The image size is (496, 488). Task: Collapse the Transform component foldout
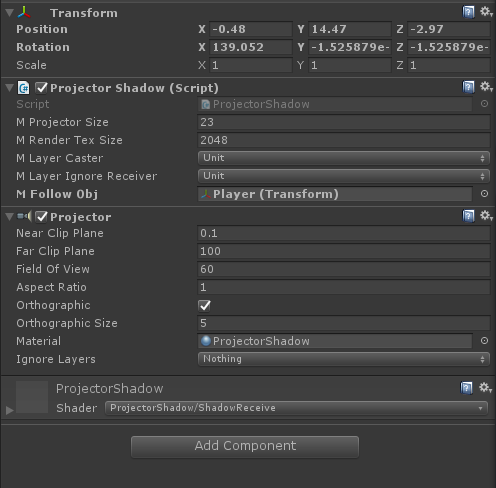10,13
